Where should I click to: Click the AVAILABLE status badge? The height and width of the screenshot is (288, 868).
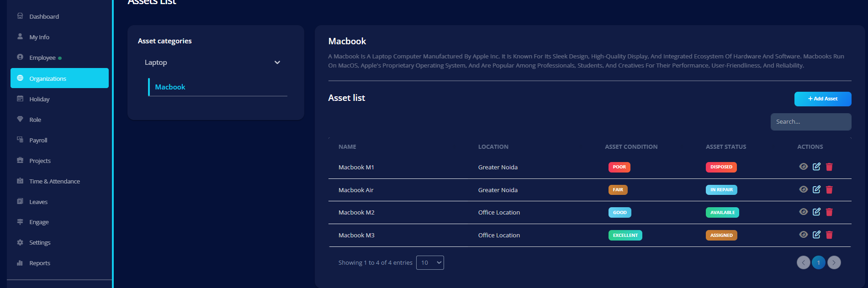(x=723, y=212)
